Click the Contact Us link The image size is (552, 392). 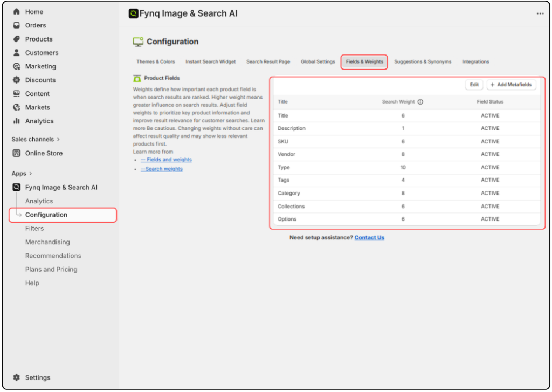click(x=369, y=238)
